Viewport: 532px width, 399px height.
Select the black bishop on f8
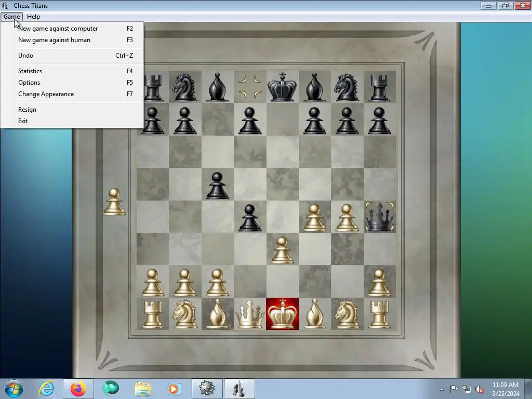click(x=314, y=87)
